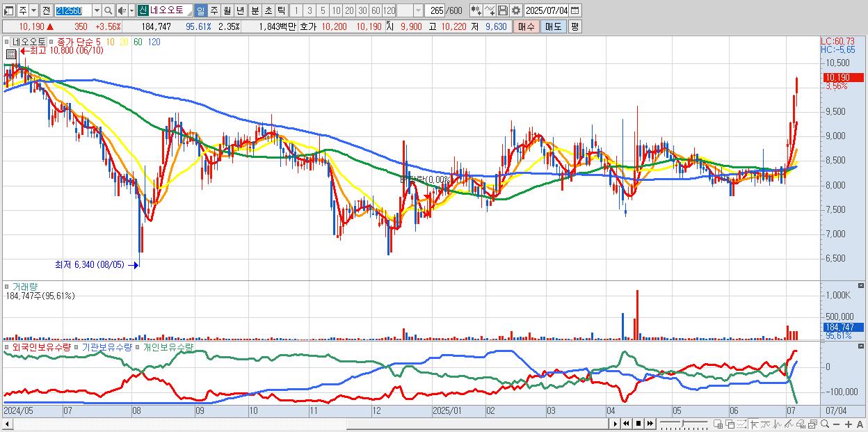The image size is (868, 432).
Task: Choose the 5 interval preset
Action: click(323, 10)
